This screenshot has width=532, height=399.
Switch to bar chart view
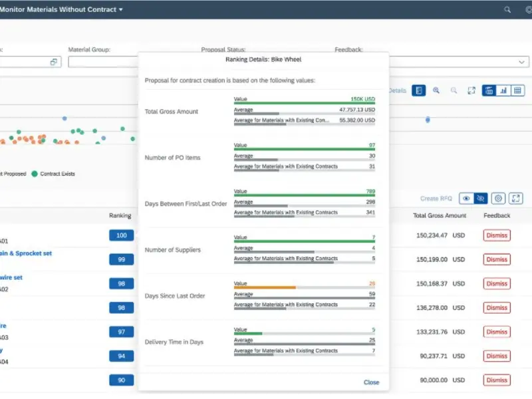[503, 90]
